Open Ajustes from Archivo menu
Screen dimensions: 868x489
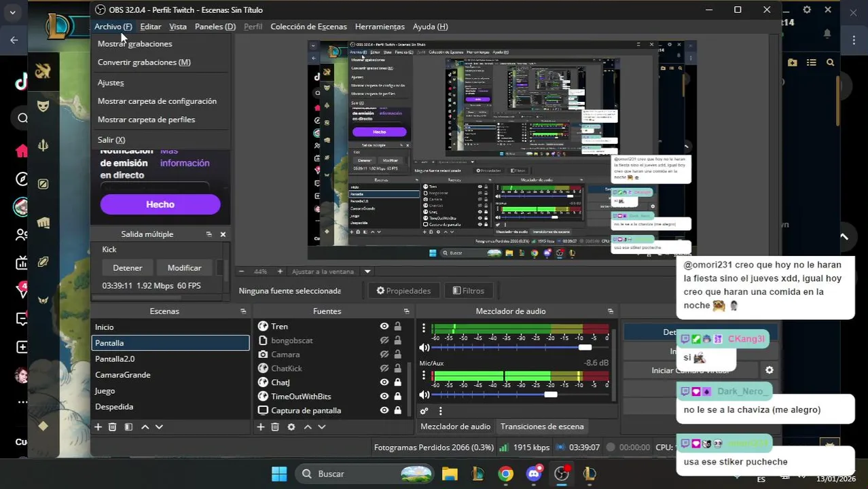click(160, 83)
